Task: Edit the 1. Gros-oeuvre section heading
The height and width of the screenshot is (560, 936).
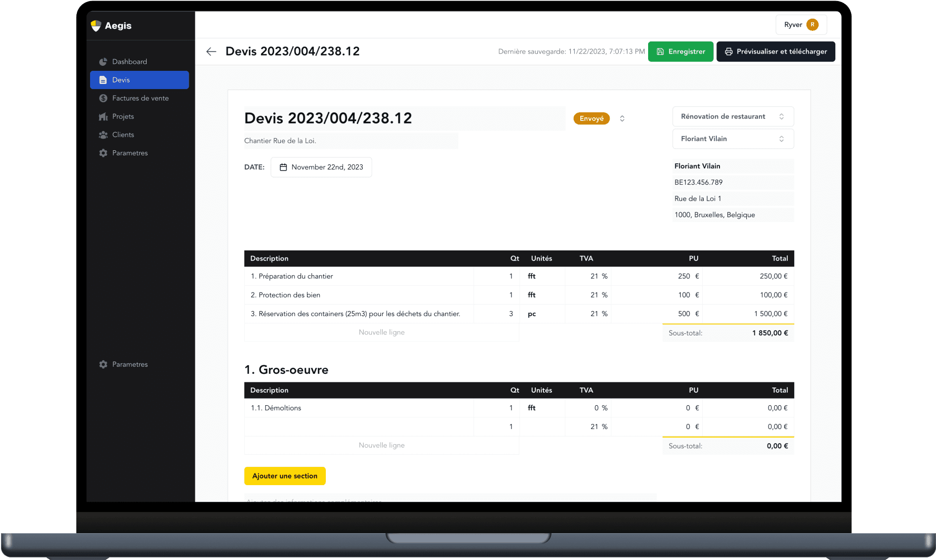Action: pyautogui.click(x=286, y=370)
